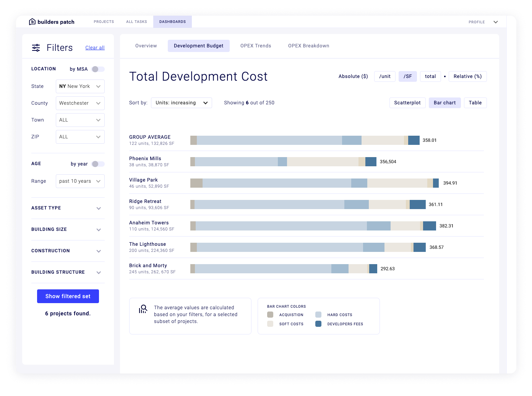Click the chart info icon in the notes box
The height and width of the screenshot is (396, 532).
pos(143,308)
